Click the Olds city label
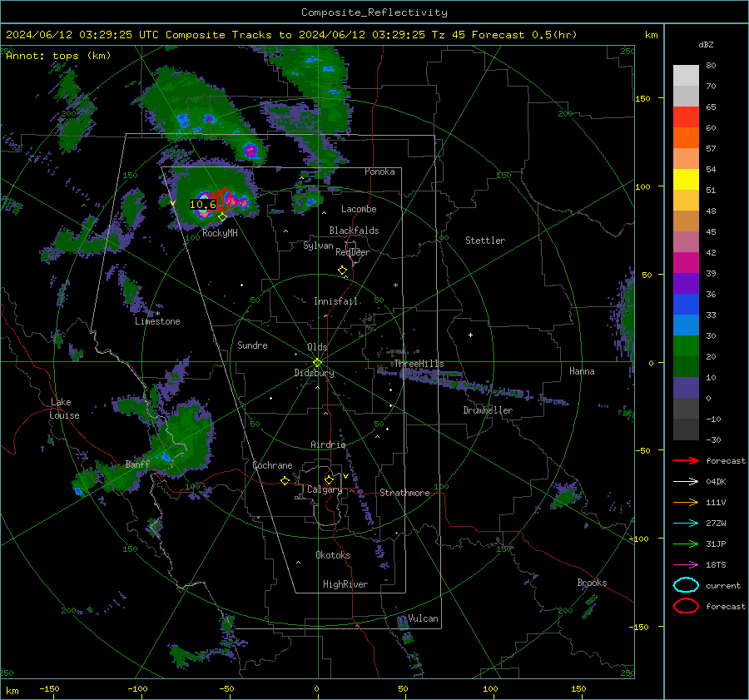 coord(317,347)
